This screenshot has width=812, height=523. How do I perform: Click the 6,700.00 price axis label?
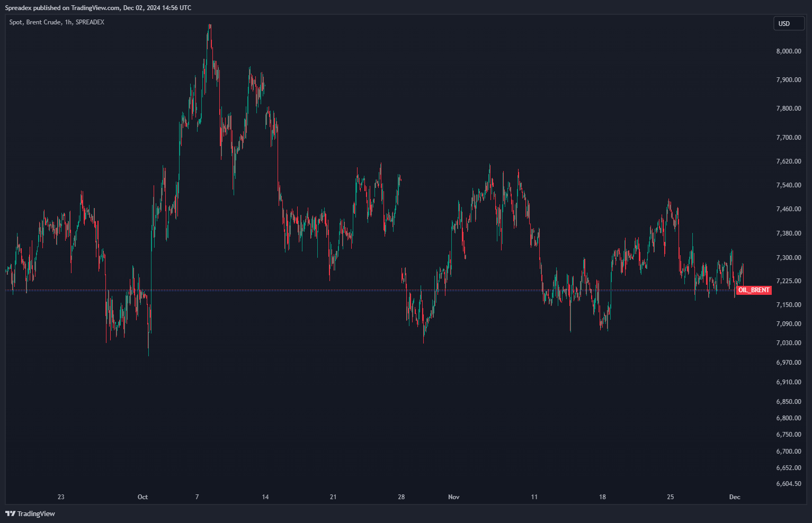coord(789,452)
